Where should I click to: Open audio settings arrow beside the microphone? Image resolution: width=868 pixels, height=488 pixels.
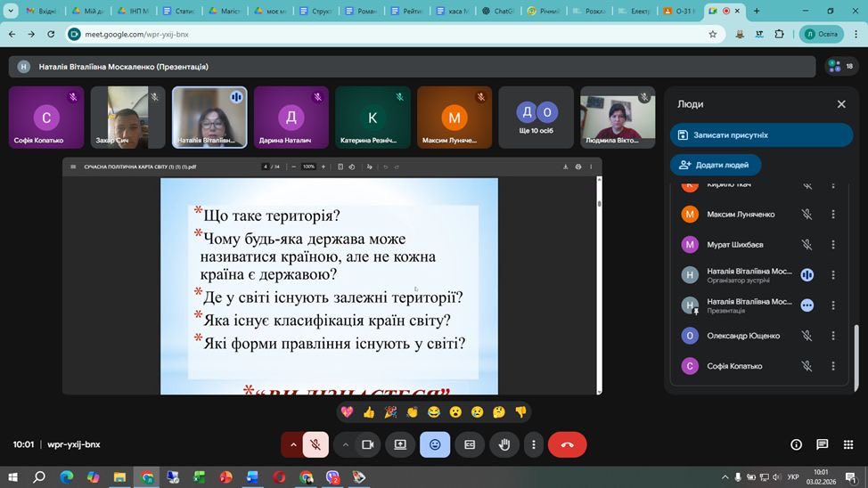pyautogui.click(x=293, y=444)
